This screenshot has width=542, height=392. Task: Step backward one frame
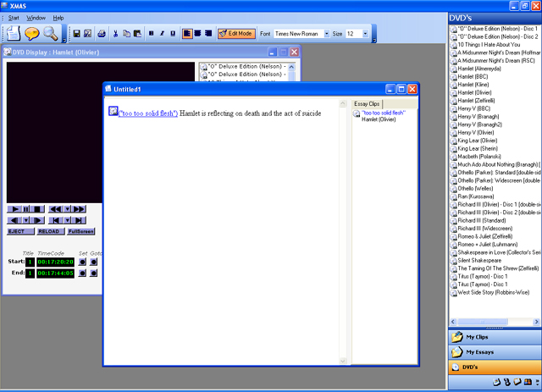click(14, 220)
